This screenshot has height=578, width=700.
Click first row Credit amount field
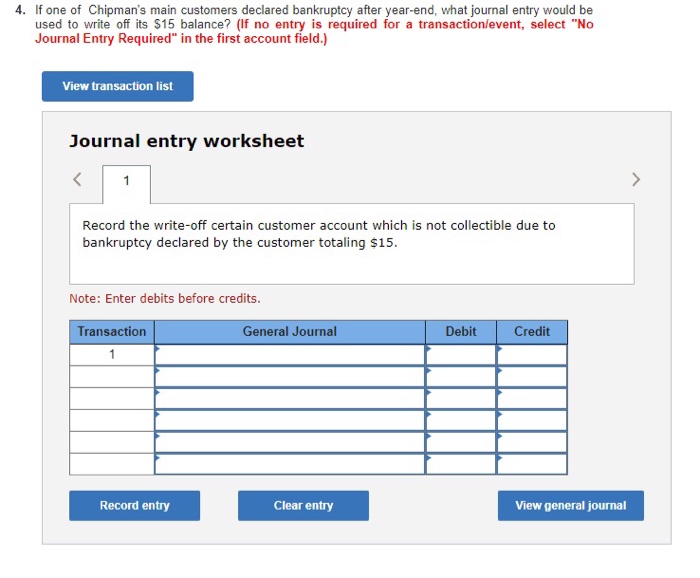click(x=532, y=355)
